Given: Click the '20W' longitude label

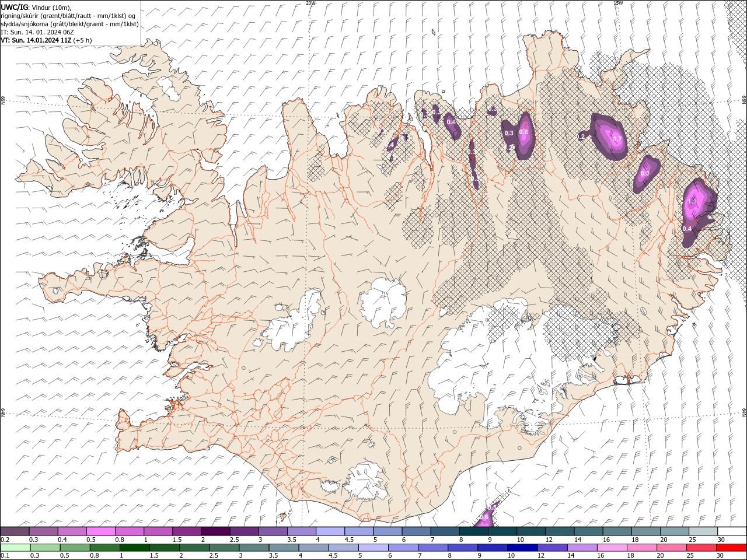Looking at the screenshot, I should click(x=310, y=2).
